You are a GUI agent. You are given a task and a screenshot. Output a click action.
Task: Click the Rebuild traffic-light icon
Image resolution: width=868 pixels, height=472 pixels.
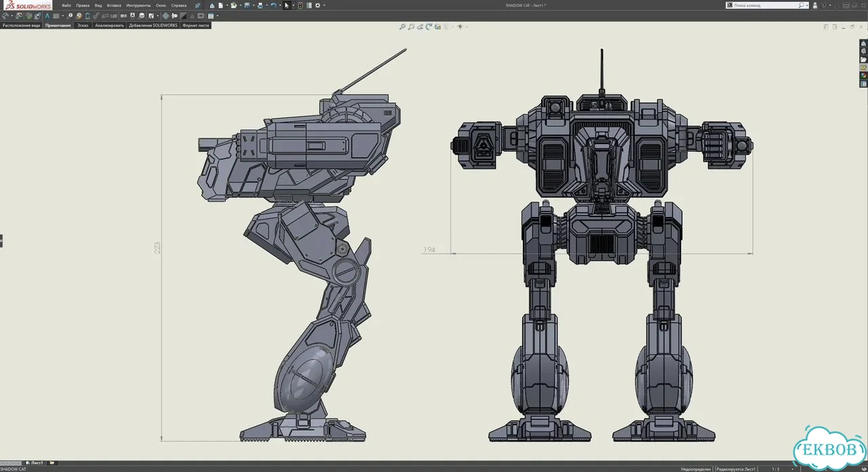point(300,5)
